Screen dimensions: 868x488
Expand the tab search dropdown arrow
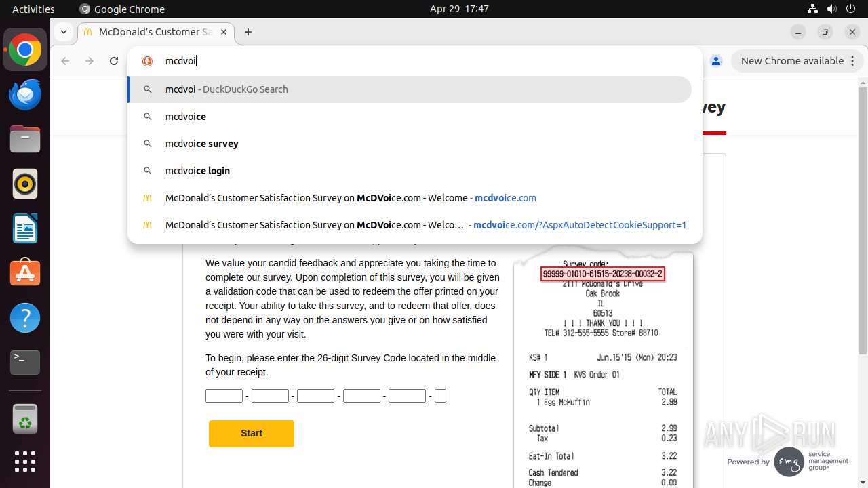[63, 32]
